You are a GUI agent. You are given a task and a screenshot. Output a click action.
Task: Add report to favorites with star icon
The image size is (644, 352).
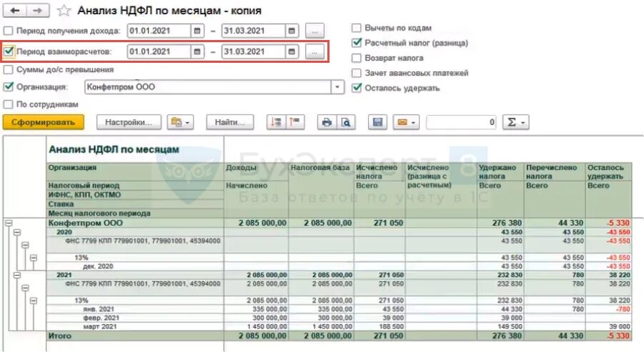pos(64,11)
